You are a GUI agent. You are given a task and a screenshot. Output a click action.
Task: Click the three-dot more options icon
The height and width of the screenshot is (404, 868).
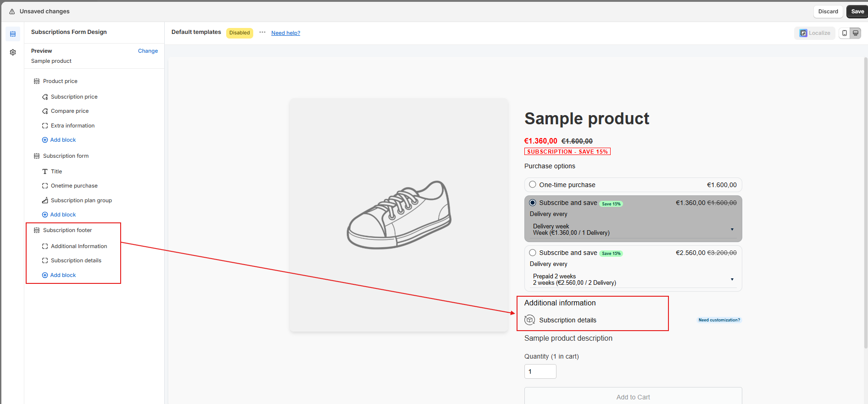pyautogui.click(x=262, y=32)
